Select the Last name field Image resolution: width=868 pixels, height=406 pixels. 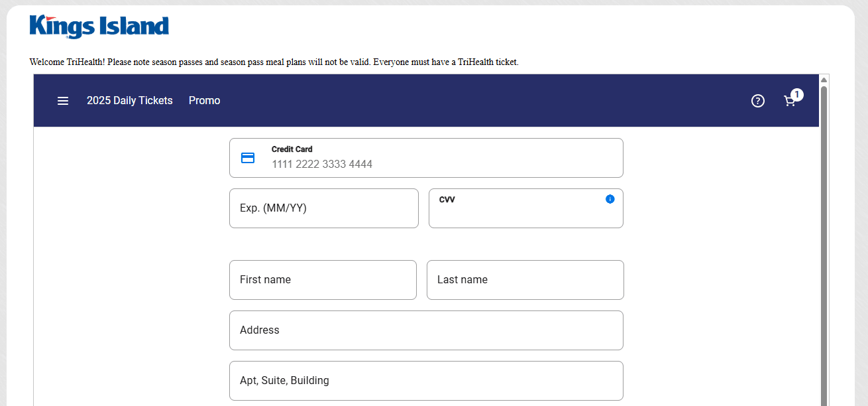pos(525,280)
